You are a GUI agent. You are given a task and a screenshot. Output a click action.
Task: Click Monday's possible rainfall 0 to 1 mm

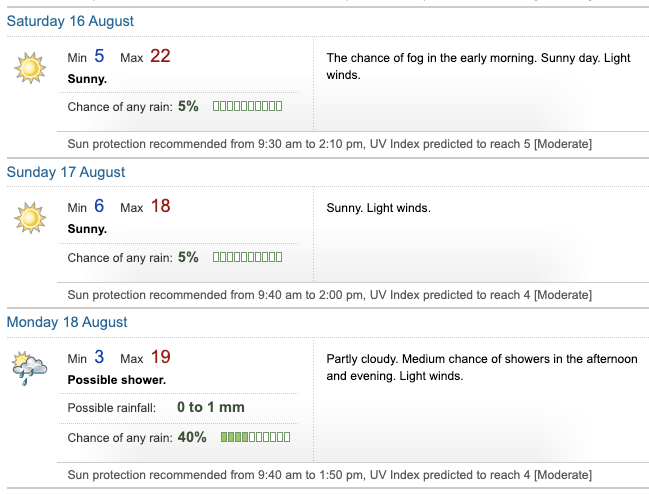coord(210,407)
